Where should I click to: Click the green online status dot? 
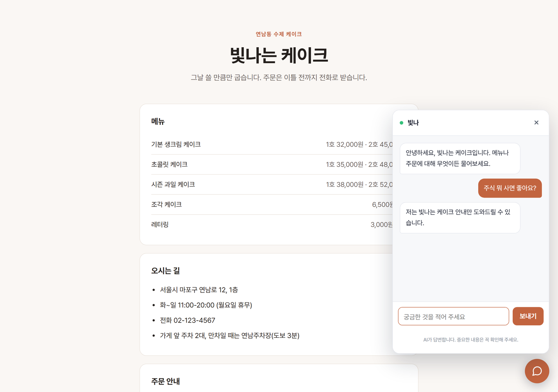point(401,123)
